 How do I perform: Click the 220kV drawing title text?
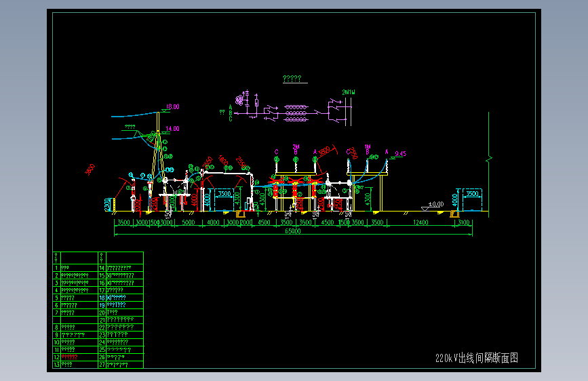(477, 358)
